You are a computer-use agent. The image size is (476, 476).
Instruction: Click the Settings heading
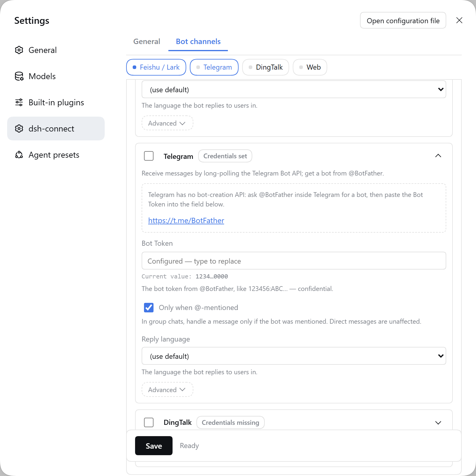[32, 21]
